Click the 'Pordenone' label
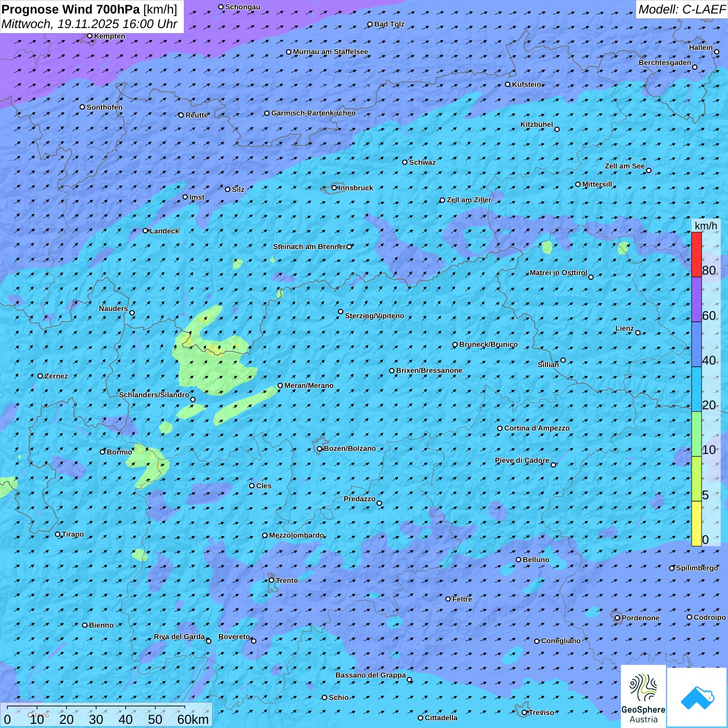 coord(641,618)
